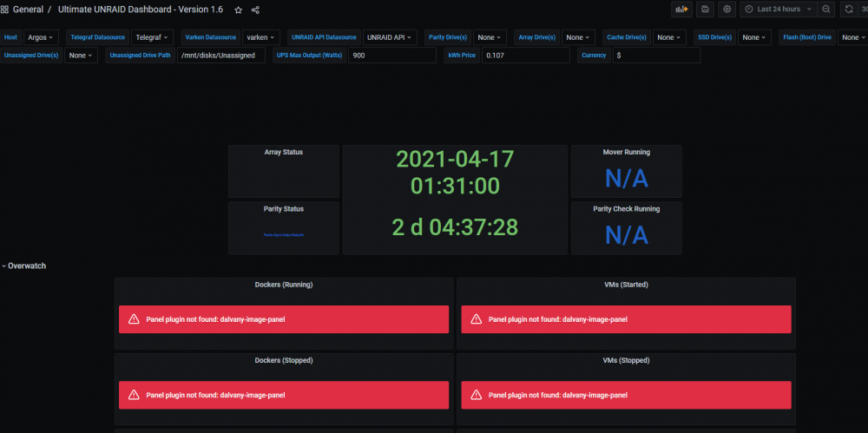Open the varken datasource dropdown
868x433 pixels.
pos(261,37)
